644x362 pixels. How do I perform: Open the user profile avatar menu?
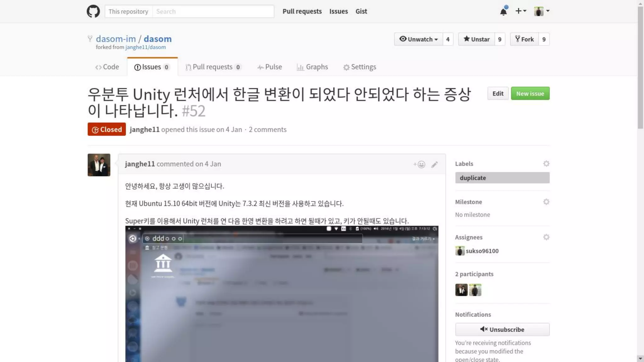pyautogui.click(x=541, y=11)
